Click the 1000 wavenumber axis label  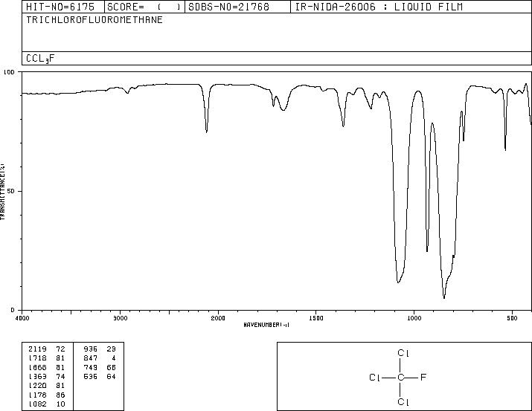(x=414, y=318)
